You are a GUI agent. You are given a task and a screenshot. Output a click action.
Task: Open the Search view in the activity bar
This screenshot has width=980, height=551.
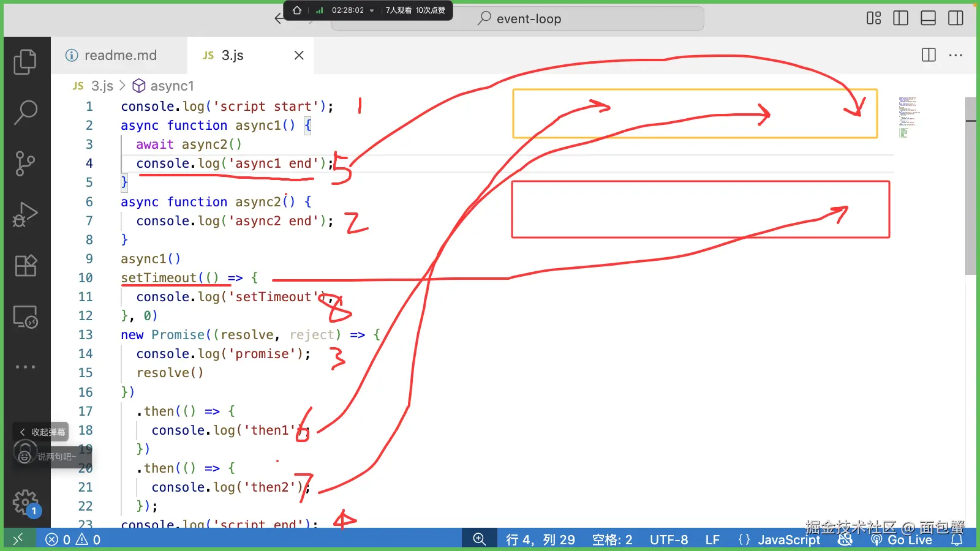(25, 113)
